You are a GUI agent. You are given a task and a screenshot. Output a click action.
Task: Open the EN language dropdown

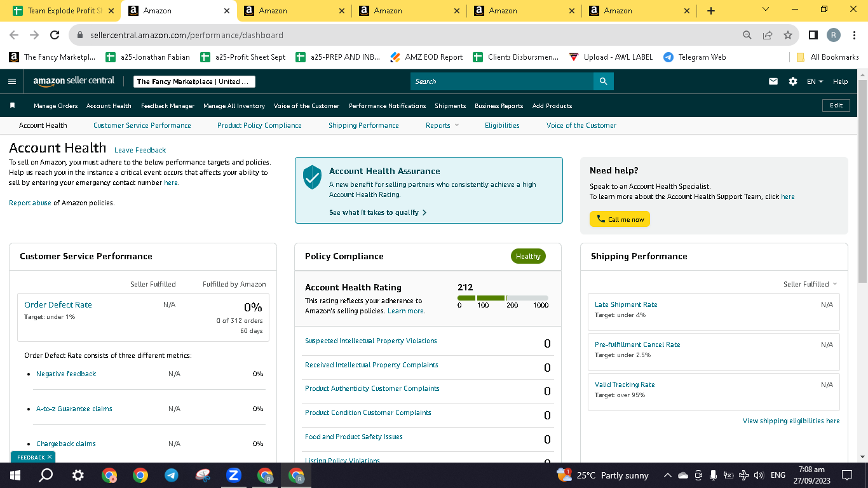point(815,81)
